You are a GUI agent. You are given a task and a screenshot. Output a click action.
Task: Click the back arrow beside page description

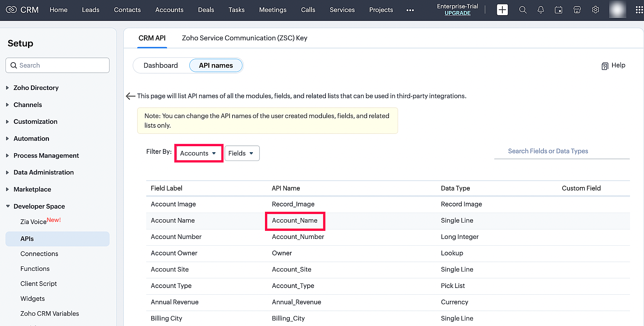(x=130, y=96)
